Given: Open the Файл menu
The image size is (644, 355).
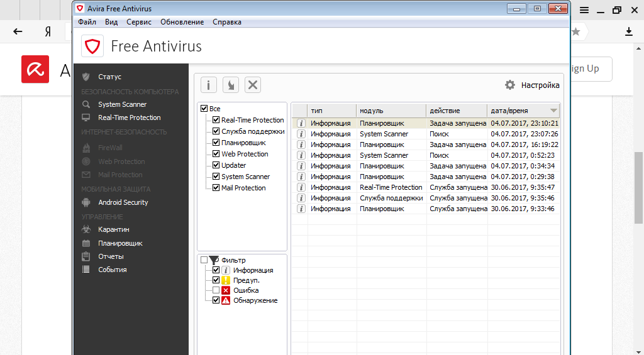Looking at the screenshot, I should (x=87, y=22).
